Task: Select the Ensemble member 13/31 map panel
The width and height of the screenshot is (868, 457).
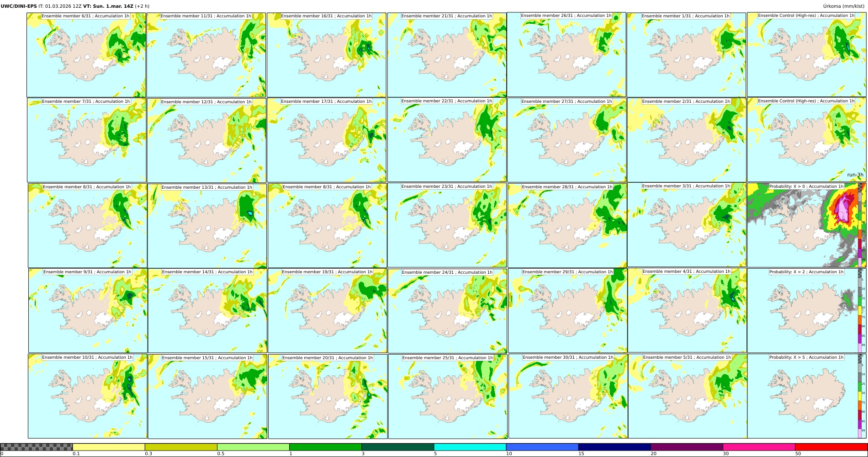Action: point(207,226)
